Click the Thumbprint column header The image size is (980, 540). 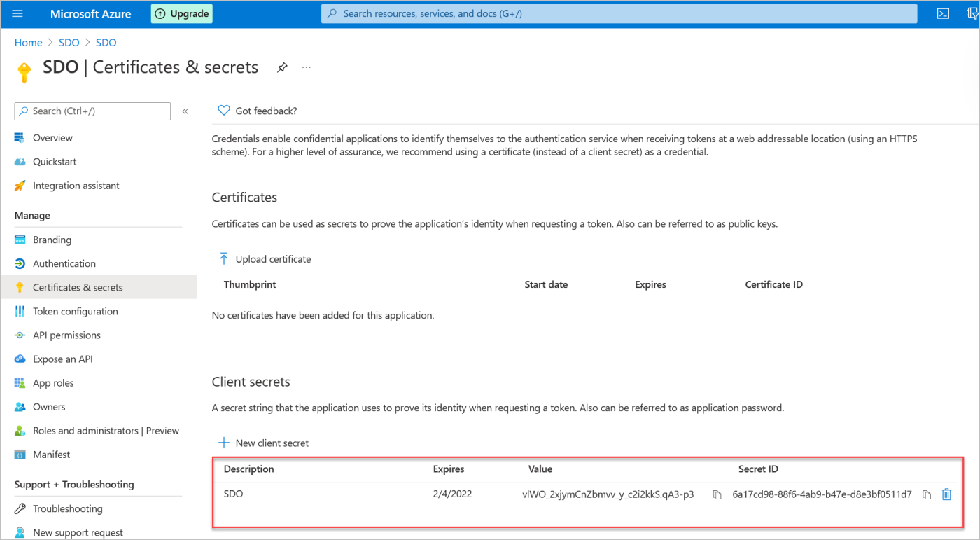250,284
